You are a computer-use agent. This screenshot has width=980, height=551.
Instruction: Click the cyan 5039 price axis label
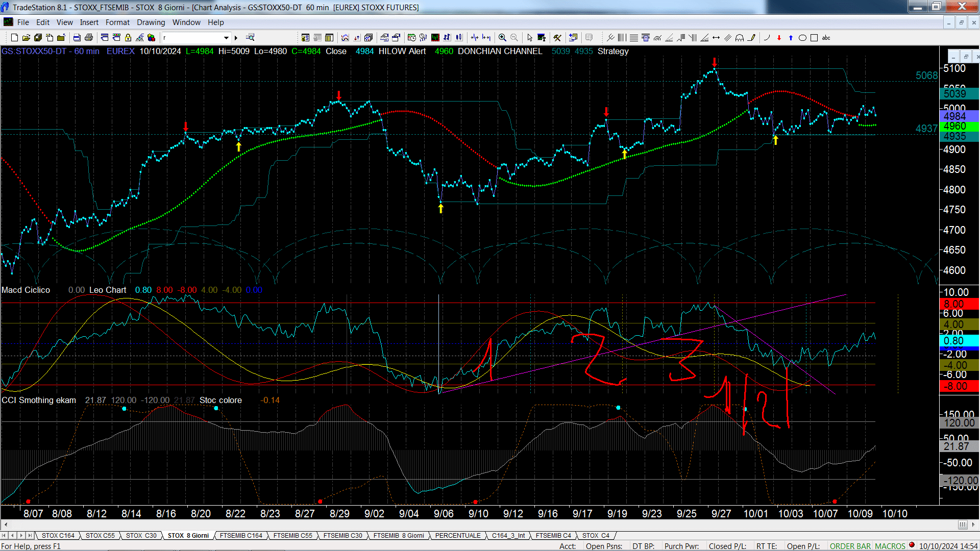coord(958,93)
